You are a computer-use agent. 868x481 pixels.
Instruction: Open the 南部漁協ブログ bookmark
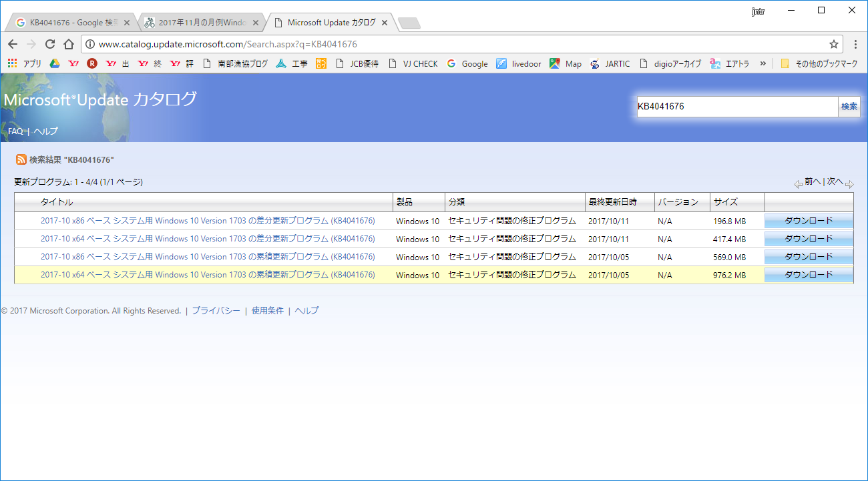(235, 64)
